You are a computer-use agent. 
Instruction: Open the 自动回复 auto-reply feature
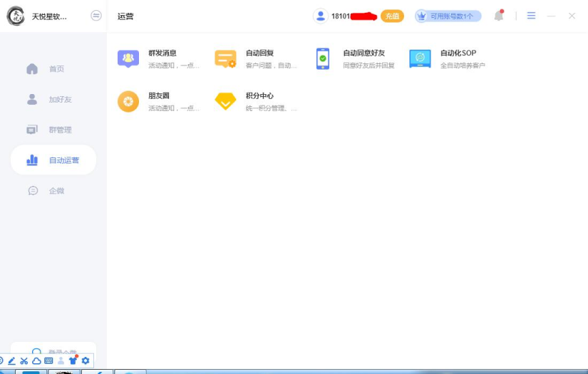tap(225, 58)
